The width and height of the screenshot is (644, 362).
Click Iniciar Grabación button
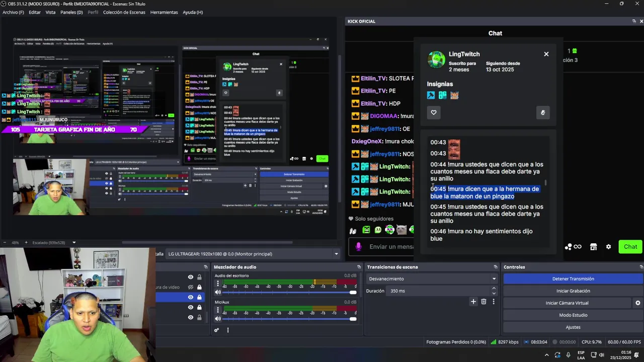pyautogui.click(x=573, y=291)
